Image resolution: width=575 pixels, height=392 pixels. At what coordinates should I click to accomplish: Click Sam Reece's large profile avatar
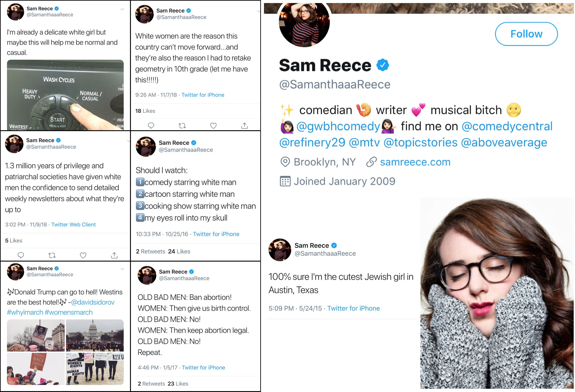click(304, 23)
